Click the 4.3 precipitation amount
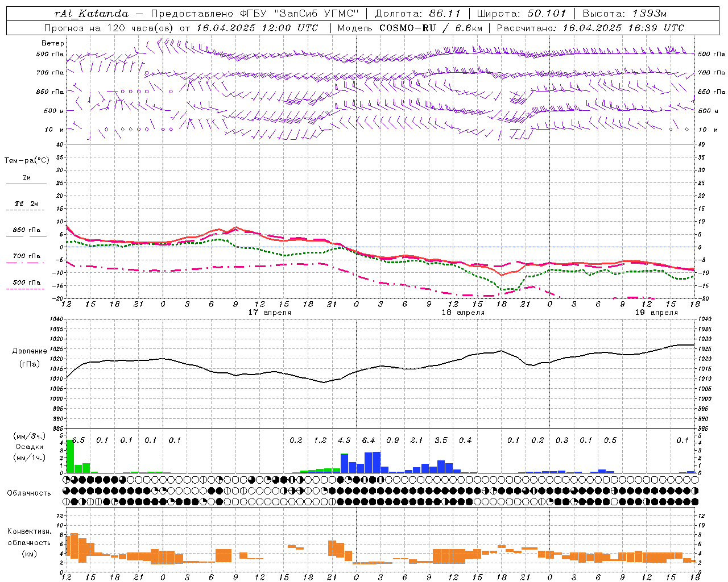Screen dimensions: 728x582 click(344, 440)
